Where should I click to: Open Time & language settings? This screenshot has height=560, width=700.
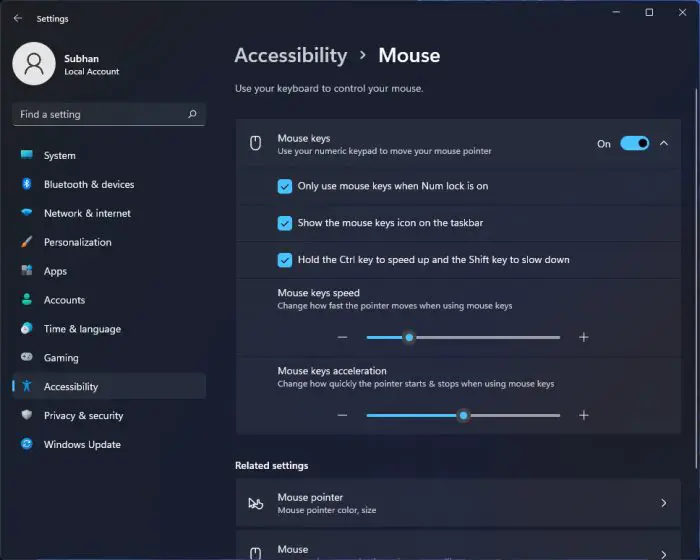point(109,329)
